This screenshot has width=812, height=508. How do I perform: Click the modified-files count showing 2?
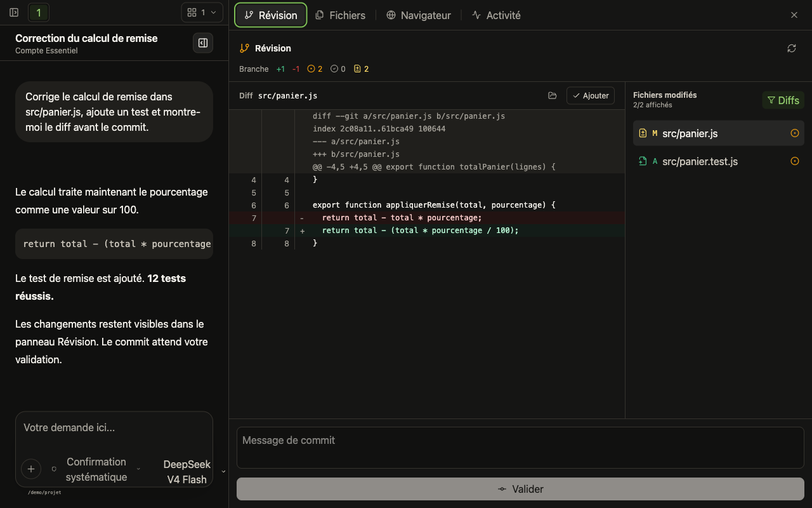tap(361, 69)
